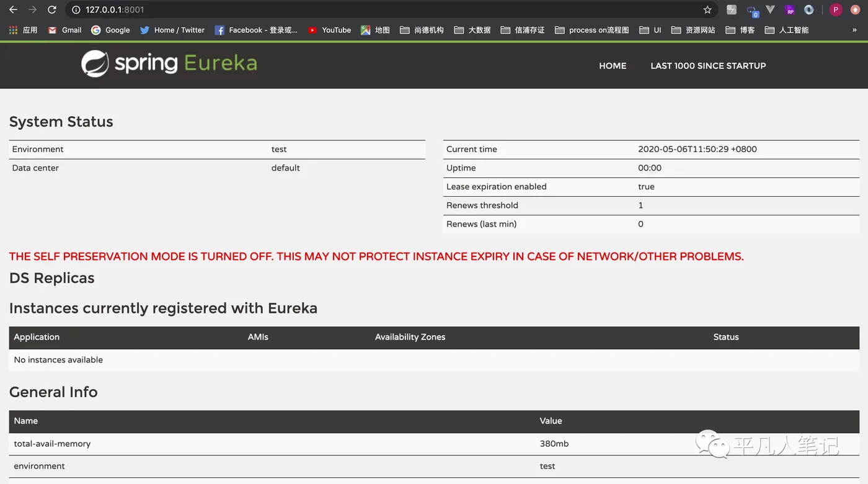
Task: Expand the 资源网站 bookmark folder
Action: 693,30
